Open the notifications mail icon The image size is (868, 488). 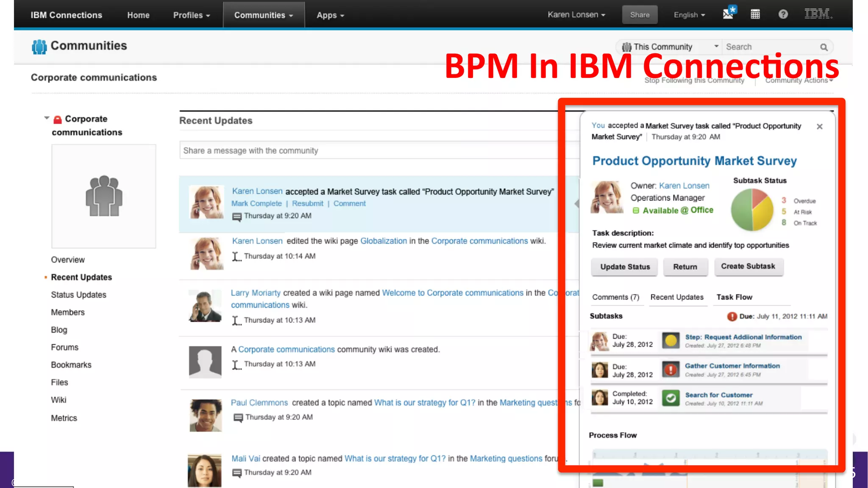click(729, 14)
